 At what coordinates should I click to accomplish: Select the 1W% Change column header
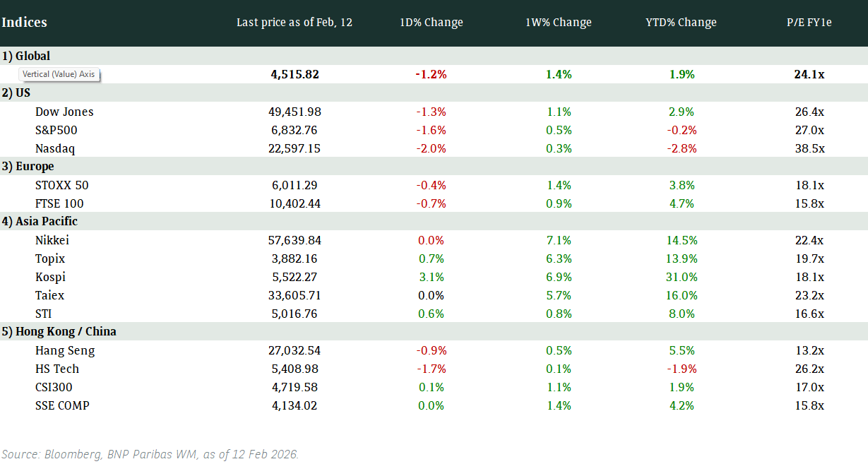point(558,23)
